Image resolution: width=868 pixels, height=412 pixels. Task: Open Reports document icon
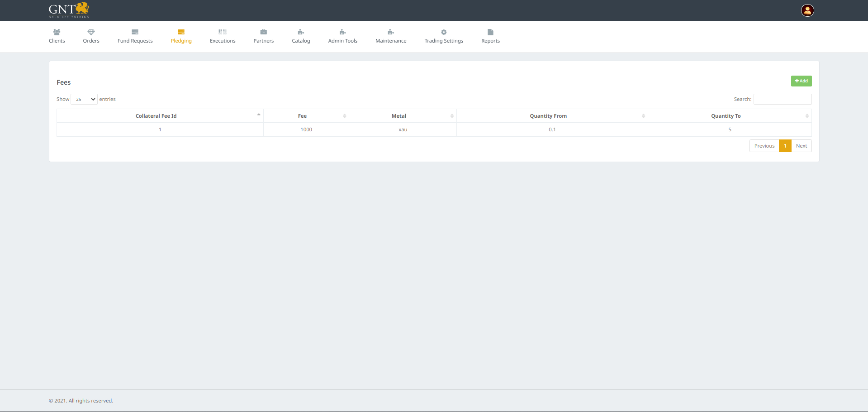click(x=490, y=32)
